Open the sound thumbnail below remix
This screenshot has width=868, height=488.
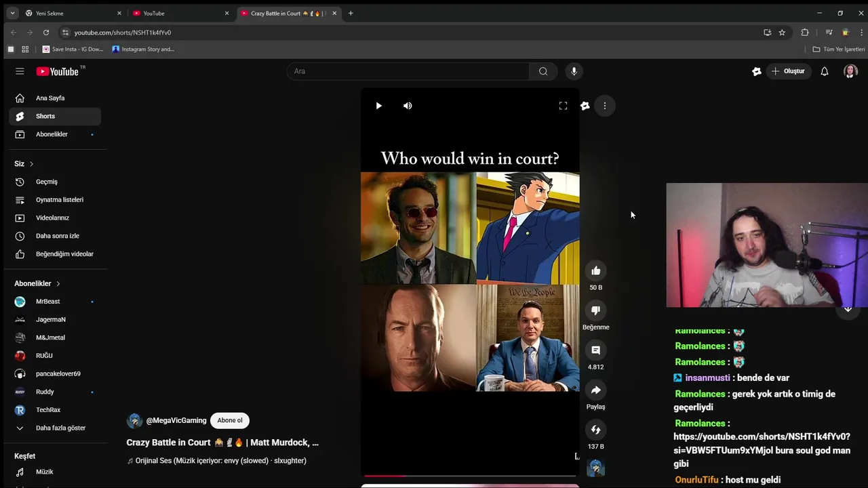[595, 468]
